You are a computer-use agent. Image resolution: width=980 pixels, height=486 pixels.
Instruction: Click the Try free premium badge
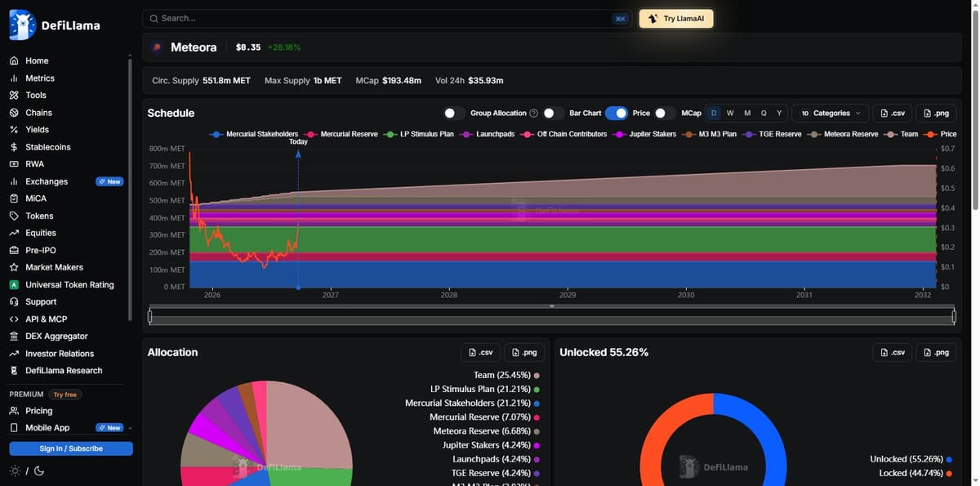65,395
